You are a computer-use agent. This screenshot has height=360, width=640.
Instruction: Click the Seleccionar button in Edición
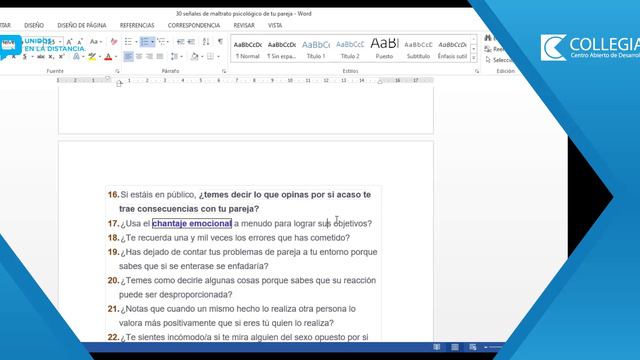tap(498, 60)
